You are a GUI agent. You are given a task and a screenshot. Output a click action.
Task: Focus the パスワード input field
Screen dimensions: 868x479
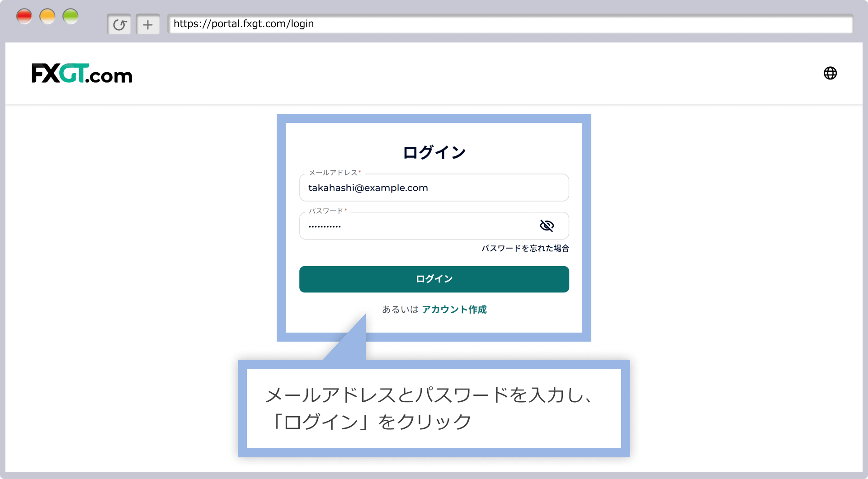coord(407,225)
